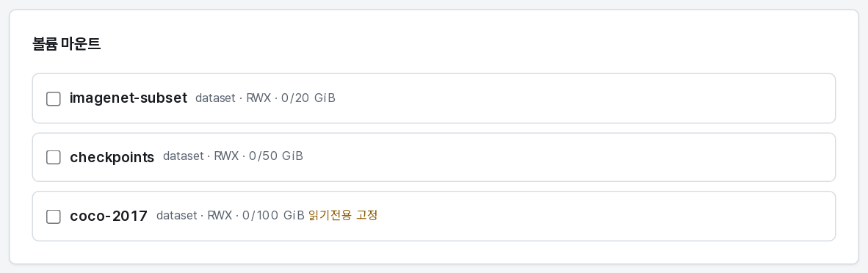
Task: Enable the coco-2017 volume checkbox
Action: click(x=53, y=216)
